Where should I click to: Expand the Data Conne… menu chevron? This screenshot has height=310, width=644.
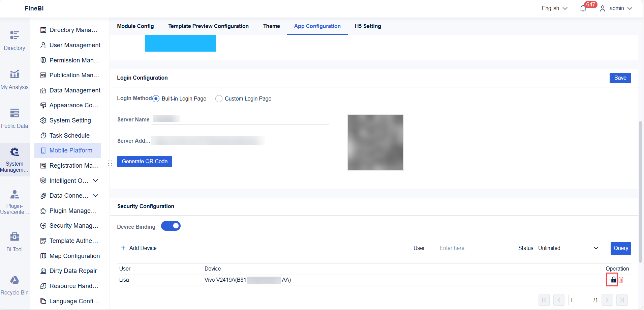coord(96,196)
